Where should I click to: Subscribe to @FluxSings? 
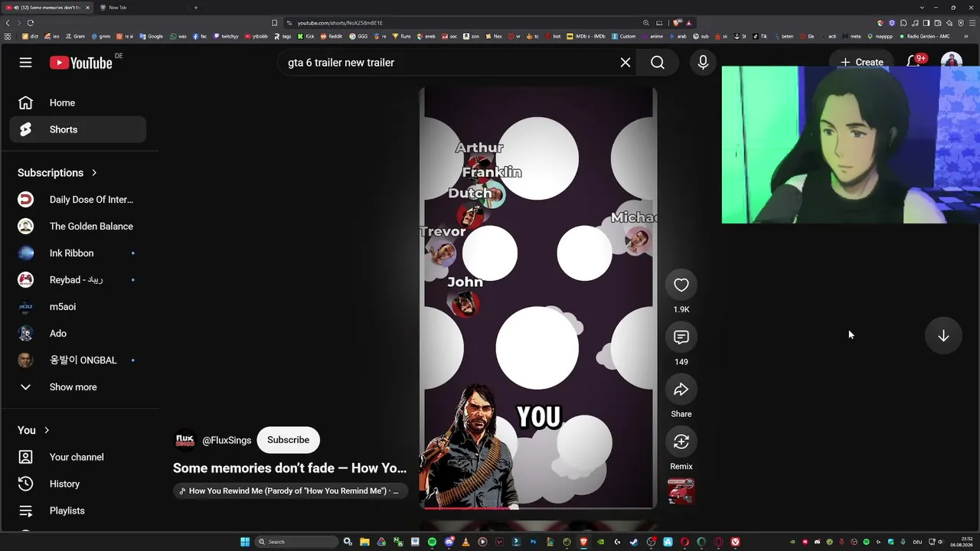(x=289, y=440)
